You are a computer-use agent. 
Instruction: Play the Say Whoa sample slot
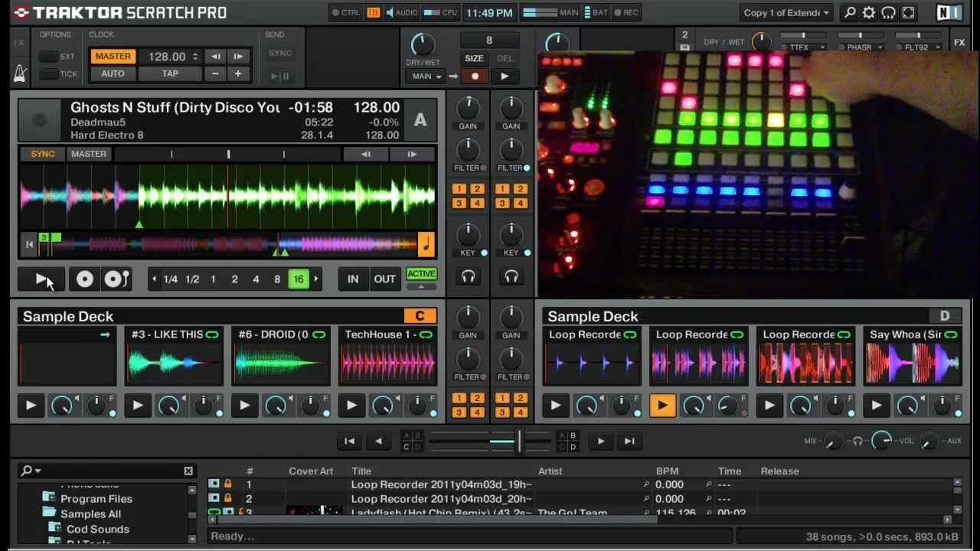point(876,406)
